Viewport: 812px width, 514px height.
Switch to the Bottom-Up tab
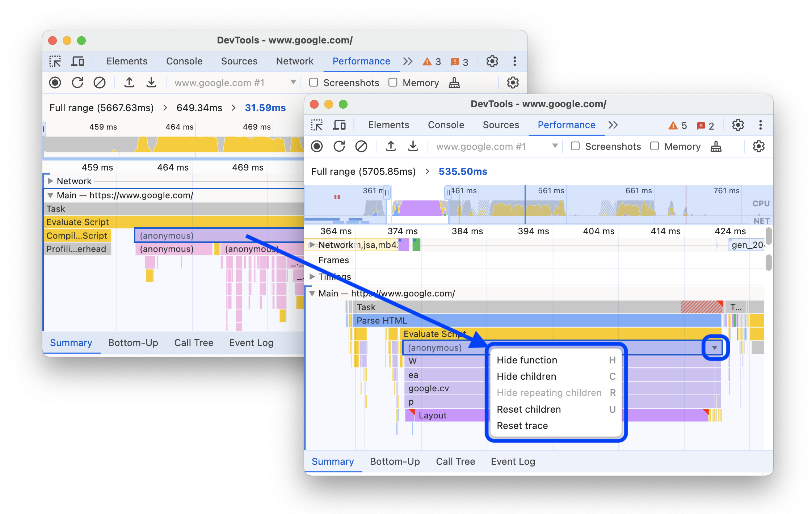(394, 462)
